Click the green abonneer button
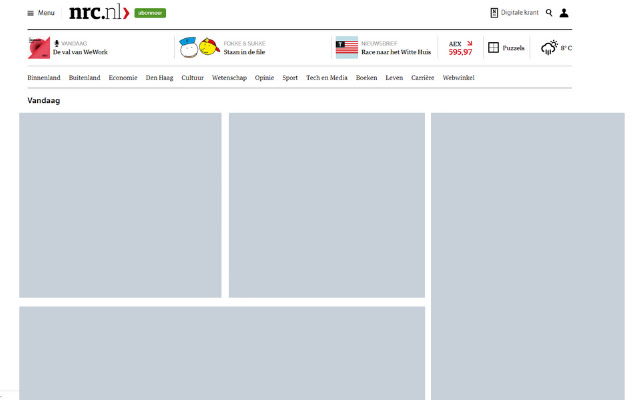The image size is (640, 400). pyautogui.click(x=150, y=13)
